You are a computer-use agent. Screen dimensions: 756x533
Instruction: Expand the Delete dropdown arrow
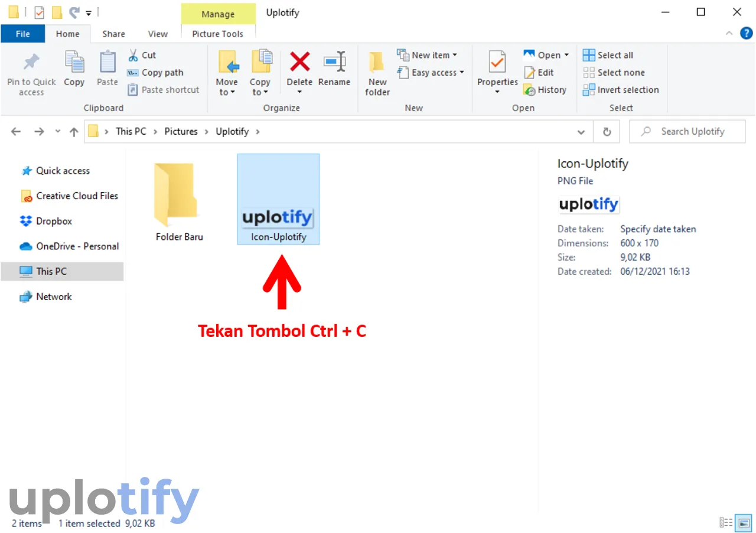pyautogui.click(x=299, y=92)
